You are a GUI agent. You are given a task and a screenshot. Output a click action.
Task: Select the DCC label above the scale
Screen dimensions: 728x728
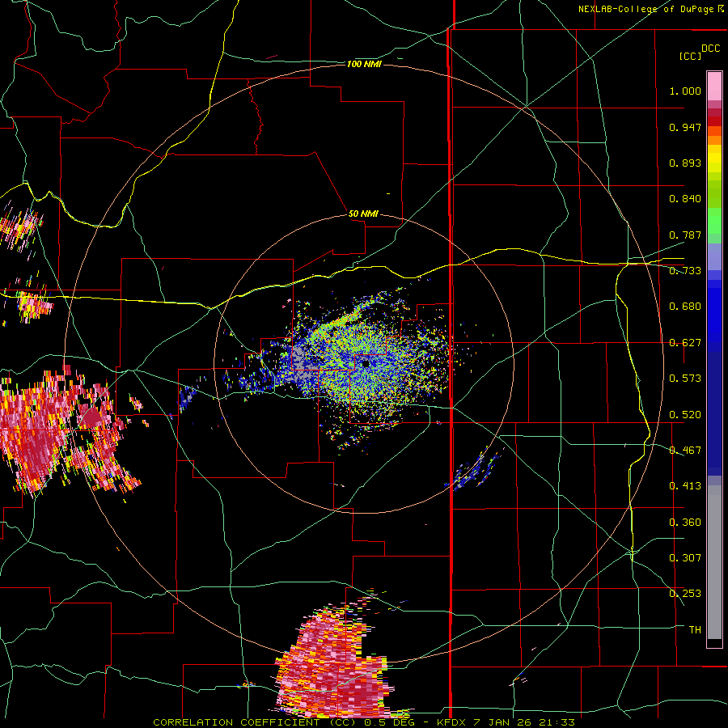pyautogui.click(x=711, y=49)
